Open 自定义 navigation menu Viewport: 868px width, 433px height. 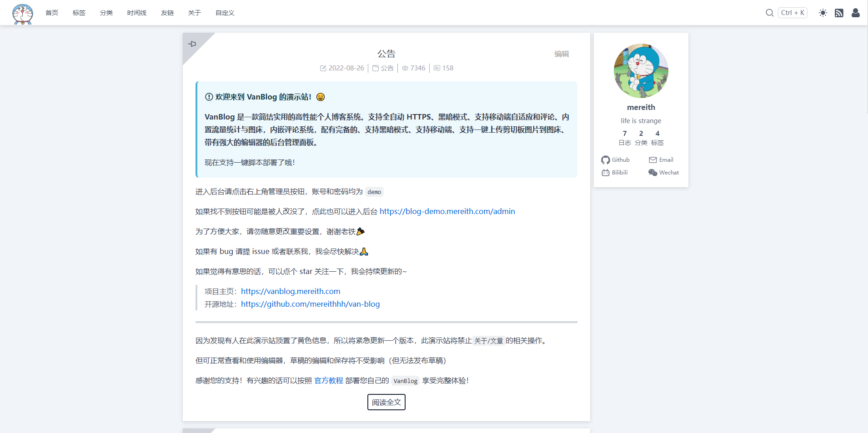tap(225, 13)
